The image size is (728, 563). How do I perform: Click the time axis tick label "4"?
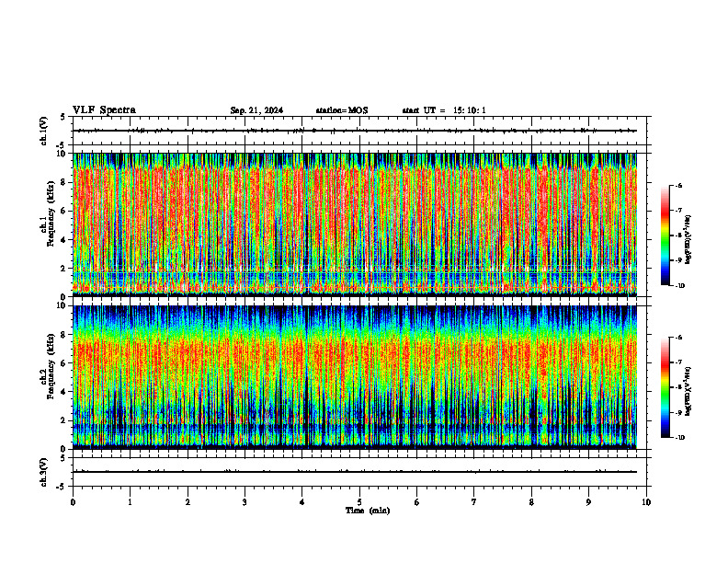(302, 502)
